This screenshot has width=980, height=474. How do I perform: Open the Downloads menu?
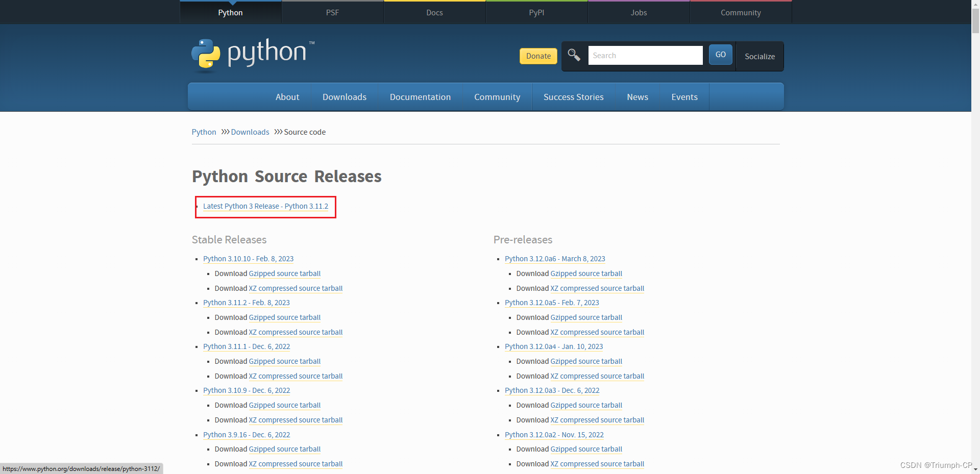click(344, 96)
